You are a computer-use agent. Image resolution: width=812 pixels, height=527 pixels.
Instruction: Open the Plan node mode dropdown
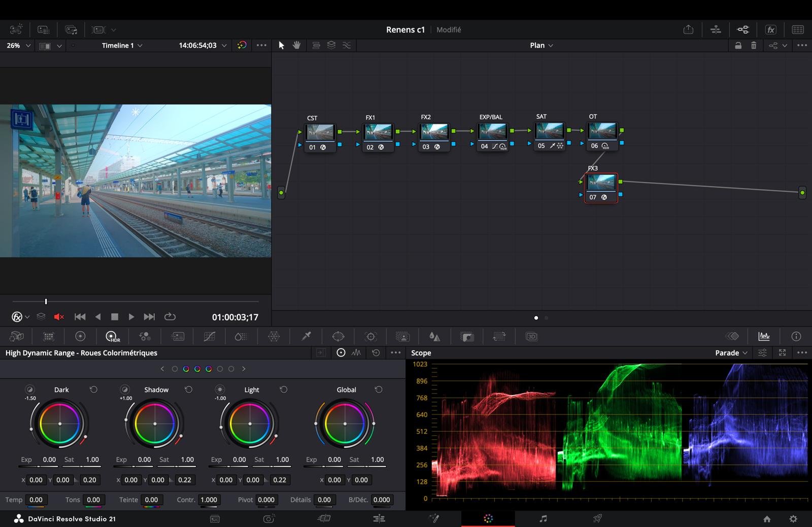[542, 46]
